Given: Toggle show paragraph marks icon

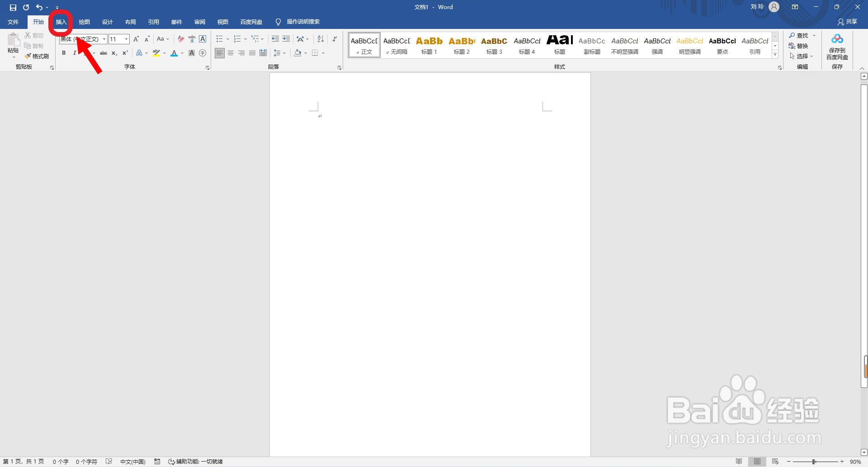Looking at the screenshot, I should tap(335, 39).
